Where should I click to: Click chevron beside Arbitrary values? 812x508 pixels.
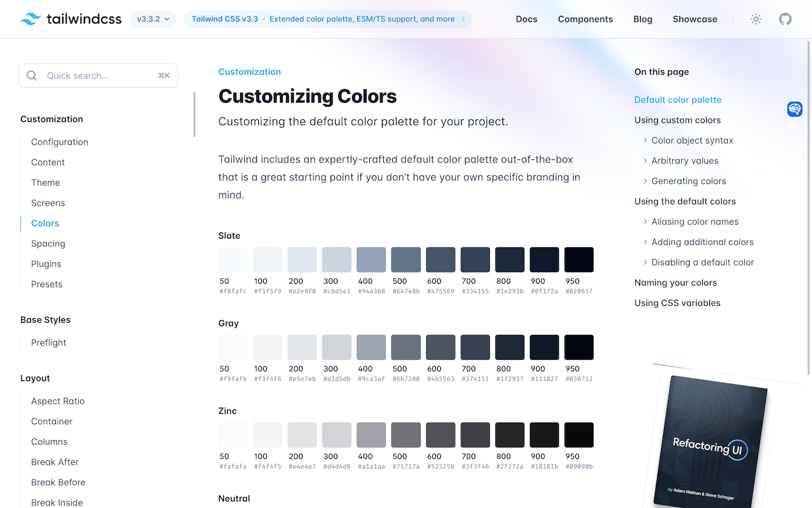click(x=645, y=161)
